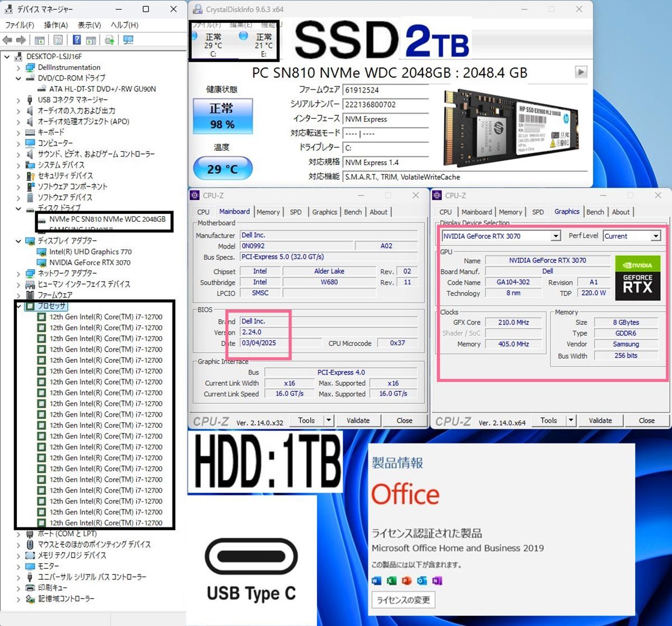Click Show/Hide console tree toolbar icon
The height and width of the screenshot is (626, 672).
coord(40,40)
